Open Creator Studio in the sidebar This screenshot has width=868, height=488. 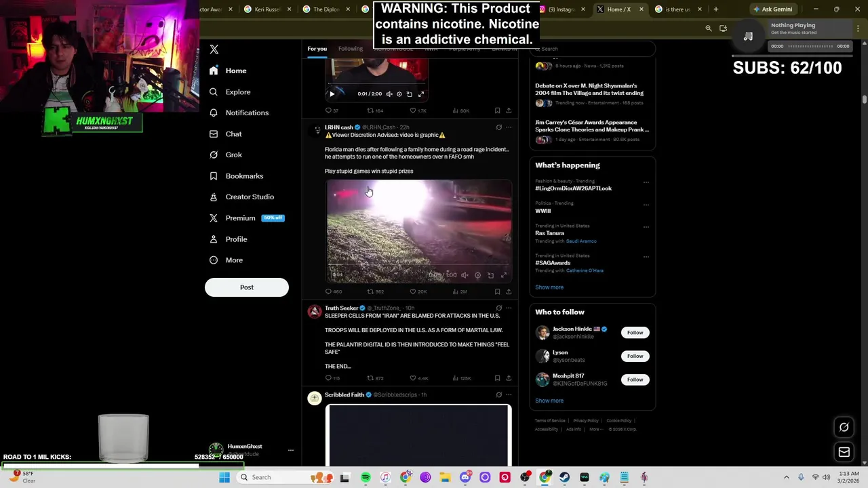(x=242, y=197)
